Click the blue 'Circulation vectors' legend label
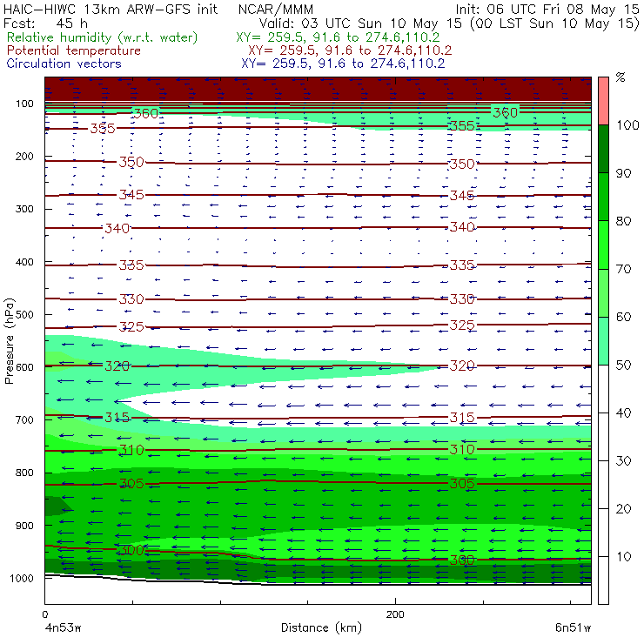This screenshot has height=644, width=644. [x=64, y=64]
